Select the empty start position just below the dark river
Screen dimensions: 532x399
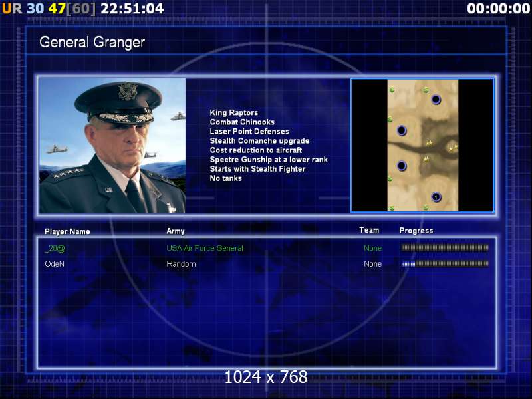pos(402,166)
